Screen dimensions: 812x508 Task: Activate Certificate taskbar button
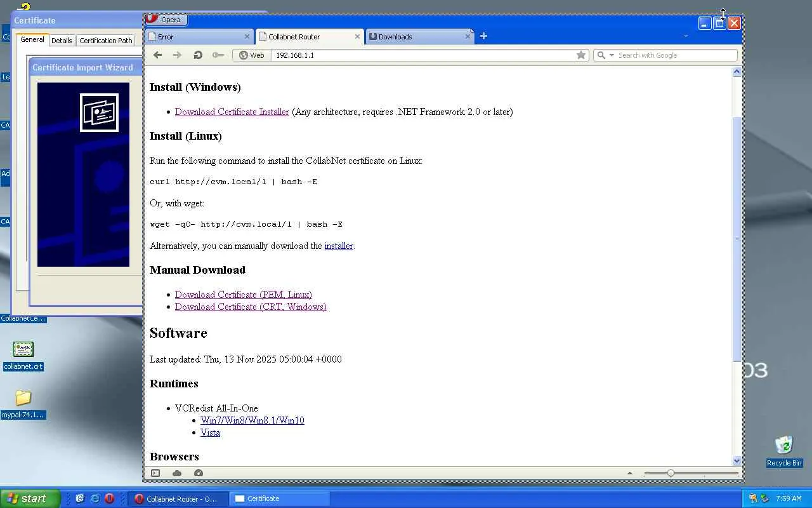pyautogui.click(x=279, y=498)
